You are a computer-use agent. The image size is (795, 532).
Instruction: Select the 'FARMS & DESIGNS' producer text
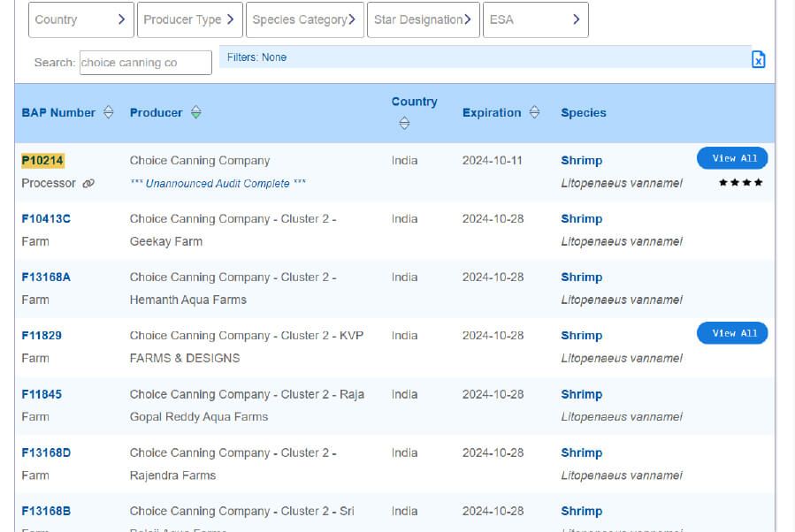click(185, 358)
